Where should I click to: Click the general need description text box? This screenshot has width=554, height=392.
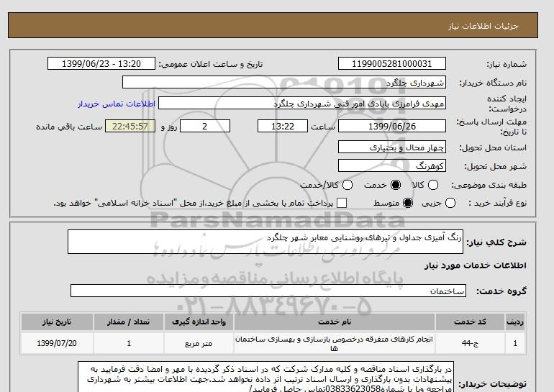tap(265, 242)
